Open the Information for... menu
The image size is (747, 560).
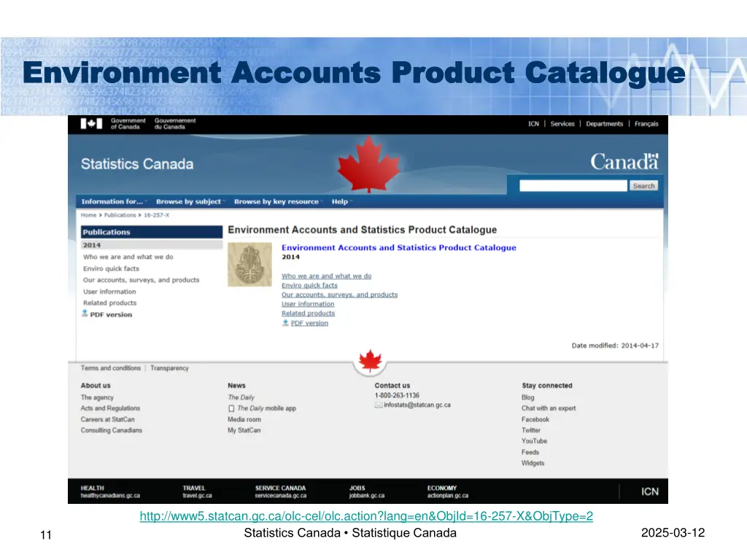[x=113, y=201]
